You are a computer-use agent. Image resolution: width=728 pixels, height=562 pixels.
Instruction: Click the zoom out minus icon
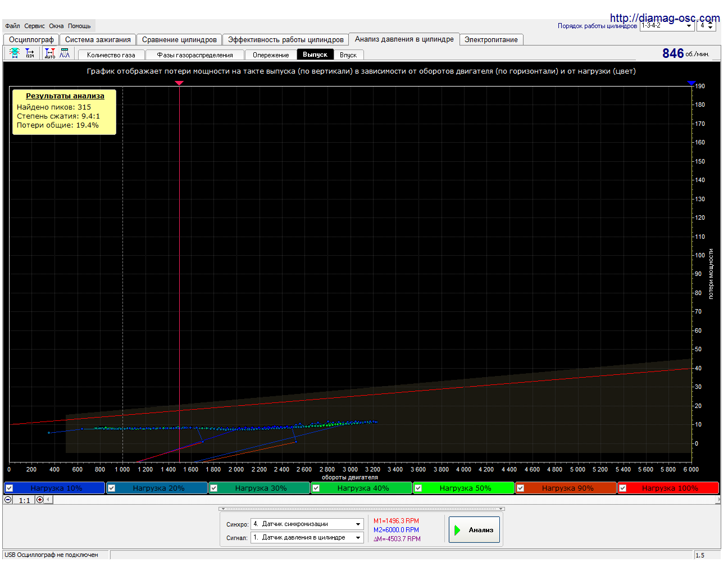[8, 500]
